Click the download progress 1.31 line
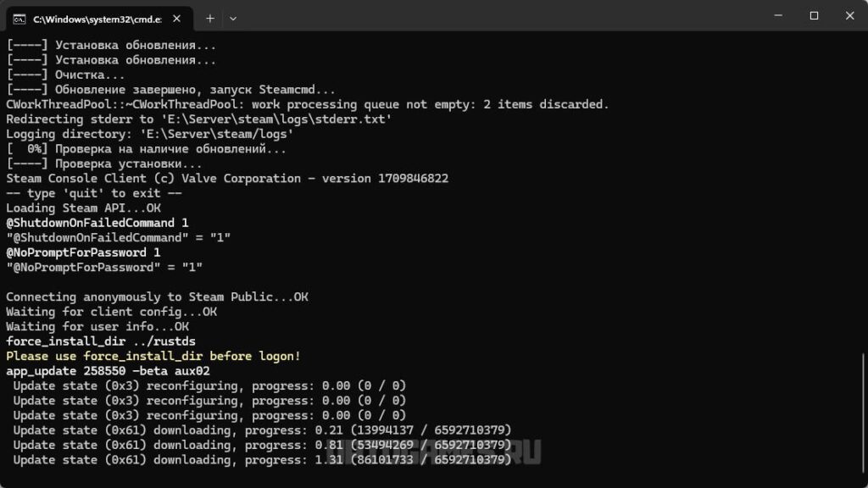This screenshot has height=488, width=868. [262, 459]
